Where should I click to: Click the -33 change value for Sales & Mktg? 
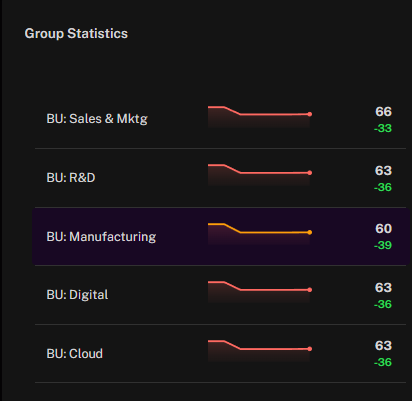[x=383, y=128]
